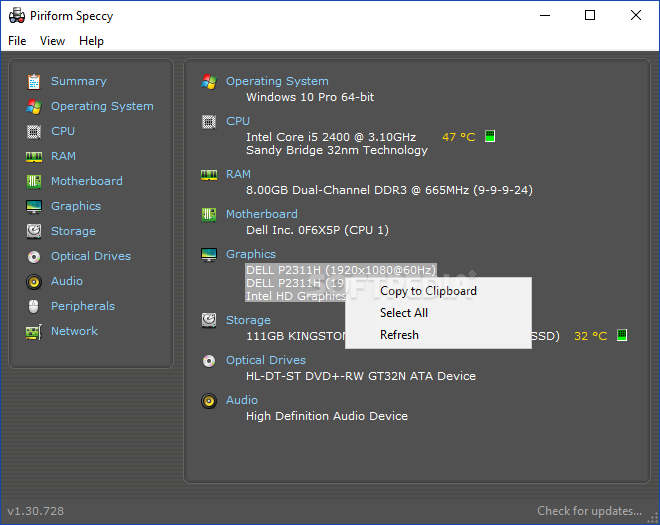Click the Summary clipboard icon in sidebar
660x525 pixels.
click(x=34, y=82)
